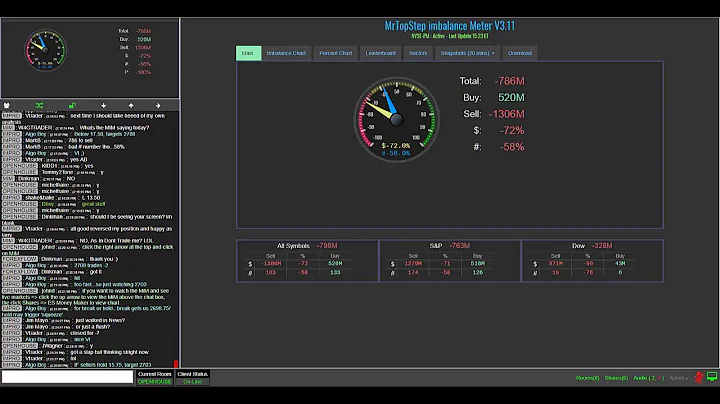Click the chat message input field
This screenshot has width=720, height=404.
tap(68, 377)
